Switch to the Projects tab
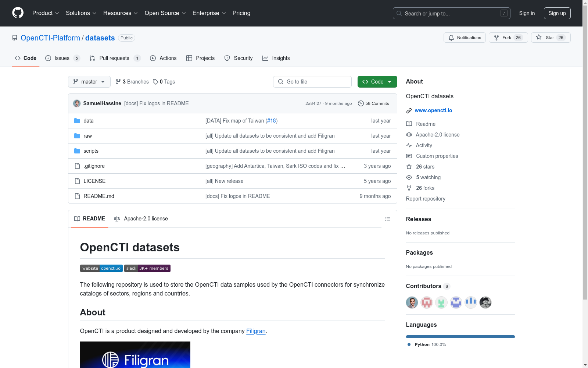588x368 pixels. pyautogui.click(x=200, y=58)
